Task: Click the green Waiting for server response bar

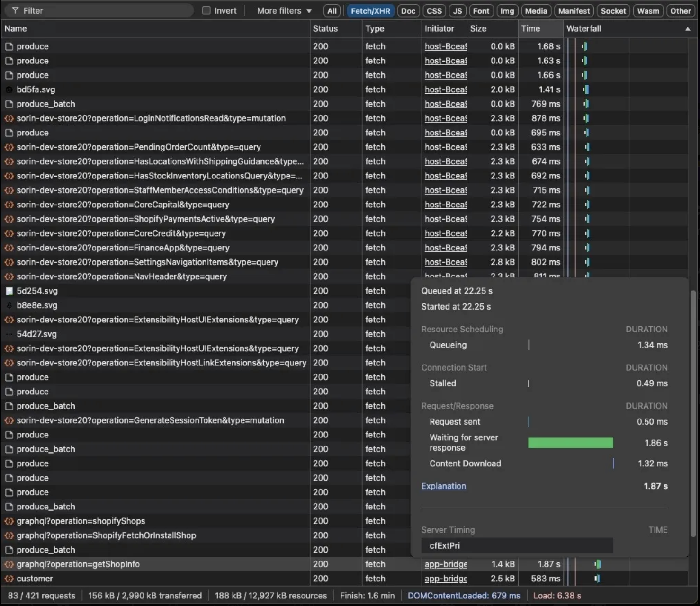Action: click(570, 443)
